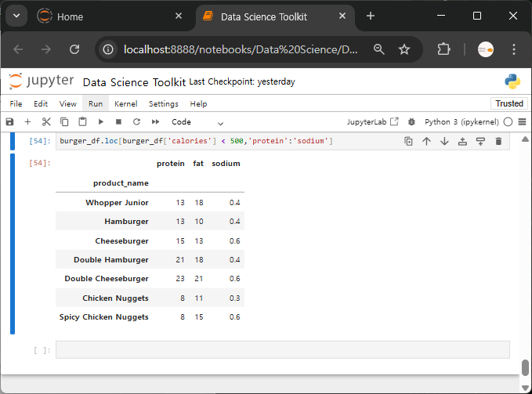The image size is (532, 394).
Task: Restart kernel and run all cells
Action: (x=155, y=121)
